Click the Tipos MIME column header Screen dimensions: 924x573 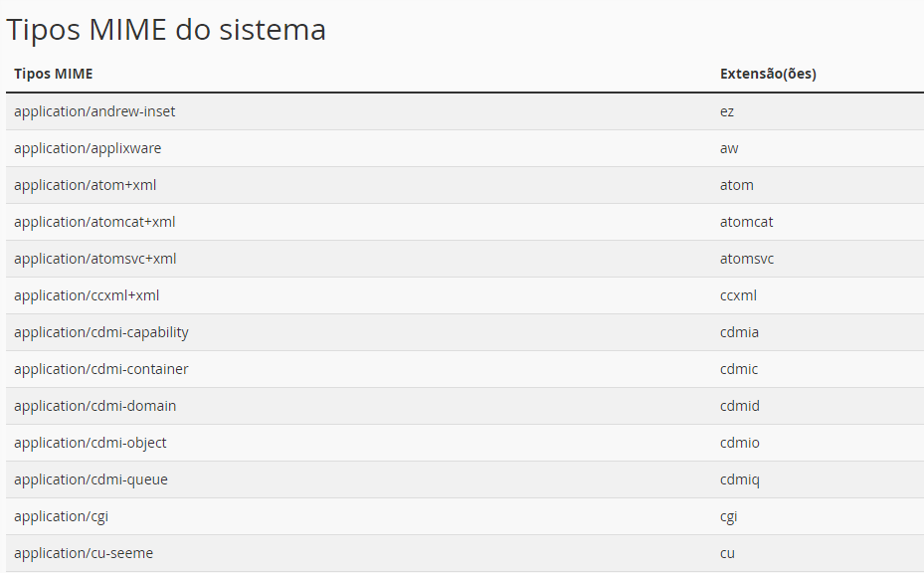pyautogui.click(x=53, y=74)
